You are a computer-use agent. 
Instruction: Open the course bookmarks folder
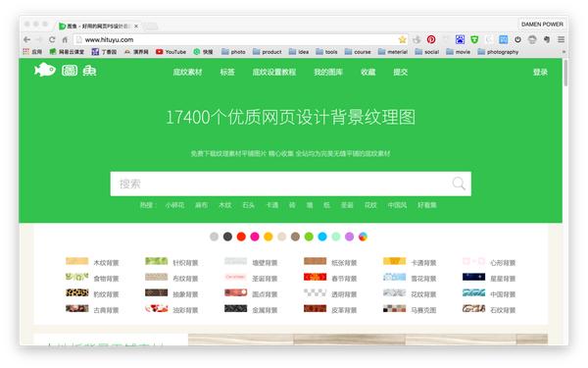[358, 52]
